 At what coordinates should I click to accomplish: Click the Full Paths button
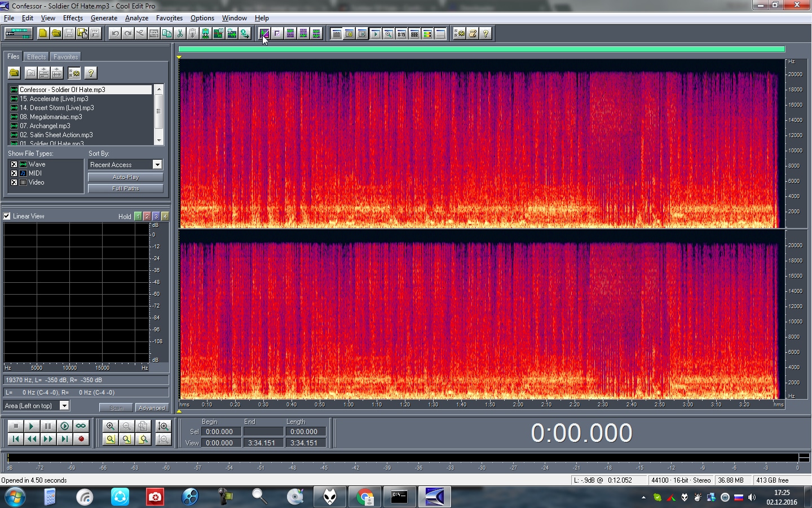pyautogui.click(x=126, y=189)
